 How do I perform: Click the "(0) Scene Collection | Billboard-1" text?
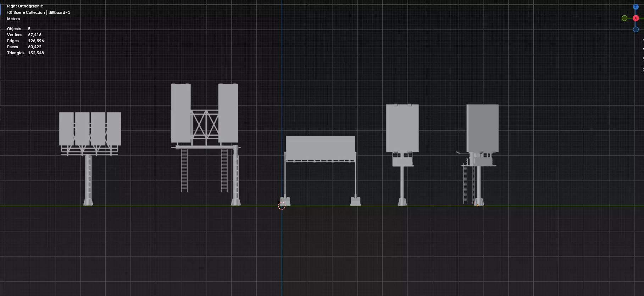pyautogui.click(x=39, y=12)
